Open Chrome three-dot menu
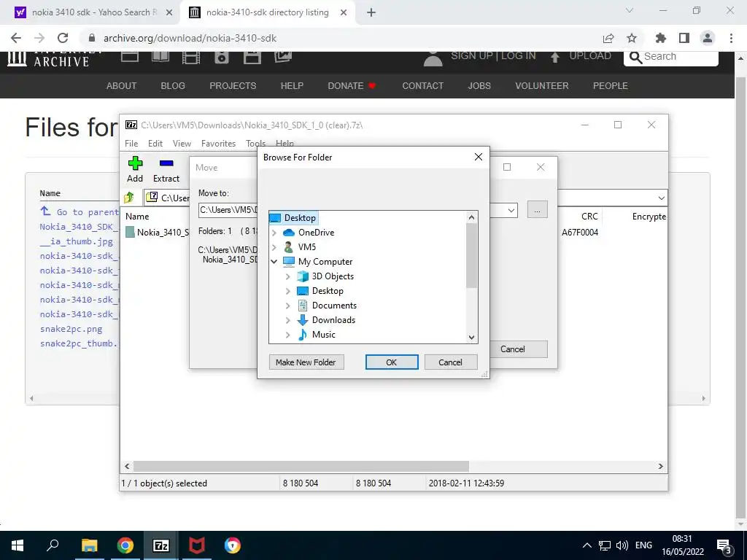 tap(731, 38)
